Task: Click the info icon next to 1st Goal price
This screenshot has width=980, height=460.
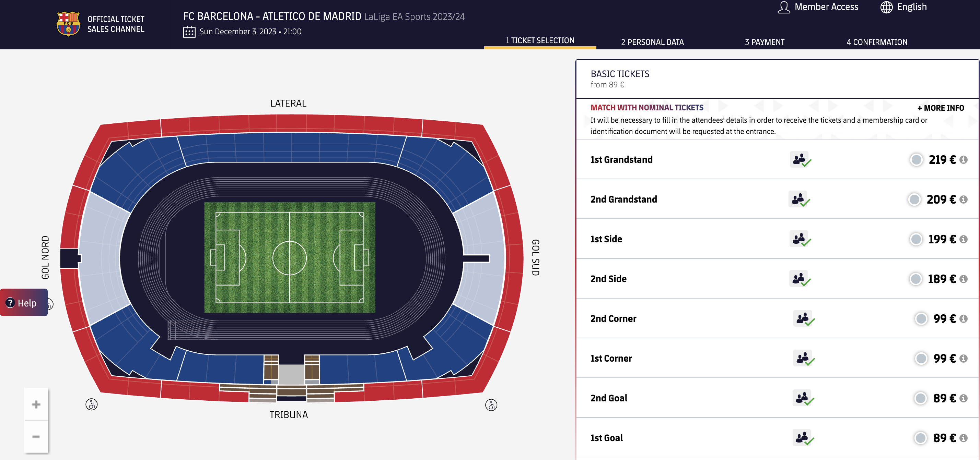Action: (963, 438)
